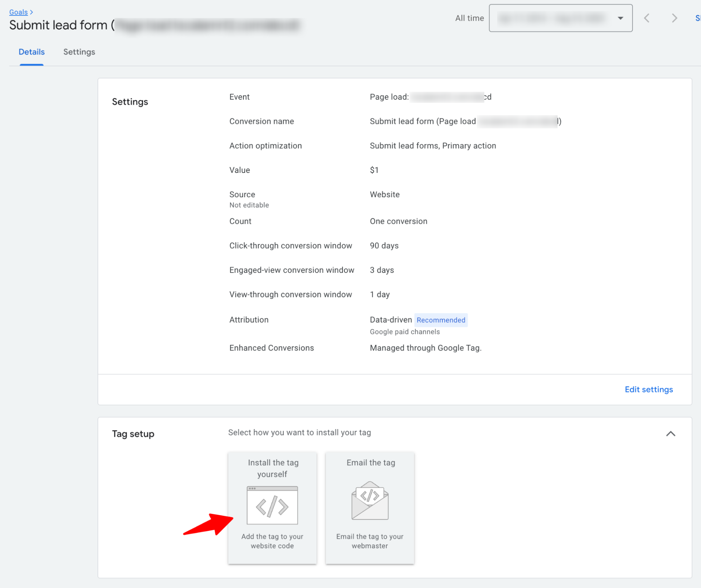Click 'Managed through Google Tag.' text
The height and width of the screenshot is (588, 701).
(x=425, y=348)
